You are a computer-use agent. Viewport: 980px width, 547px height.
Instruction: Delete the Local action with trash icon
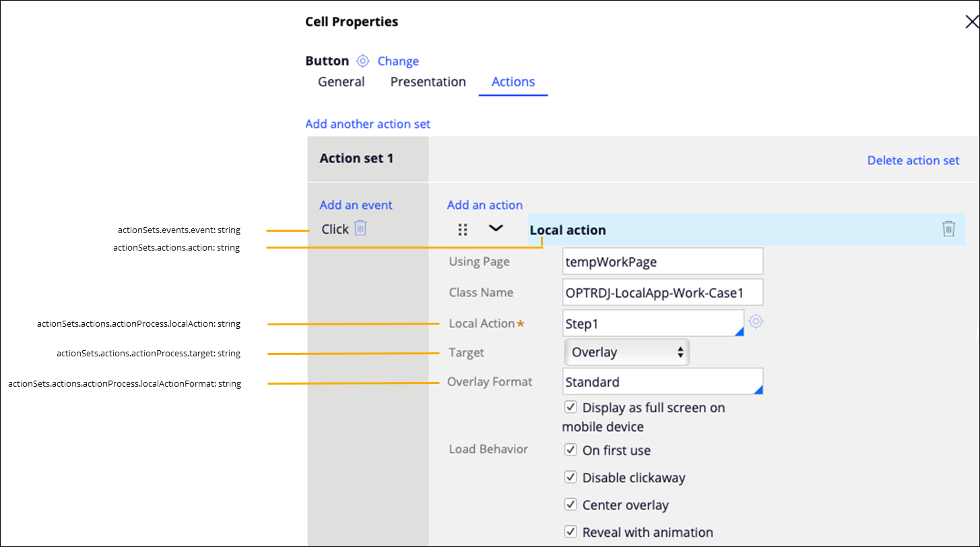click(948, 229)
